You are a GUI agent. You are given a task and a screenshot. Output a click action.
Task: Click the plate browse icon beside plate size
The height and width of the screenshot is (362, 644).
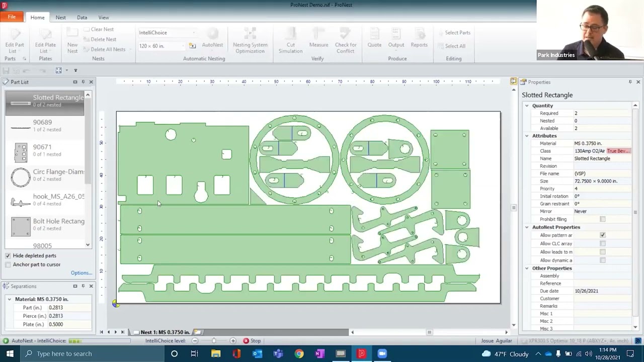pyautogui.click(x=192, y=46)
